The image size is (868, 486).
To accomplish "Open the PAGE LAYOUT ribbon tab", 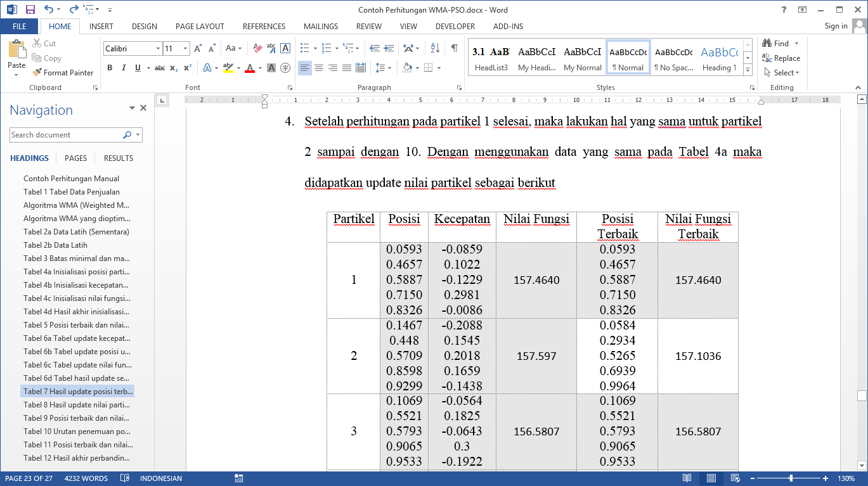I will coord(200,27).
